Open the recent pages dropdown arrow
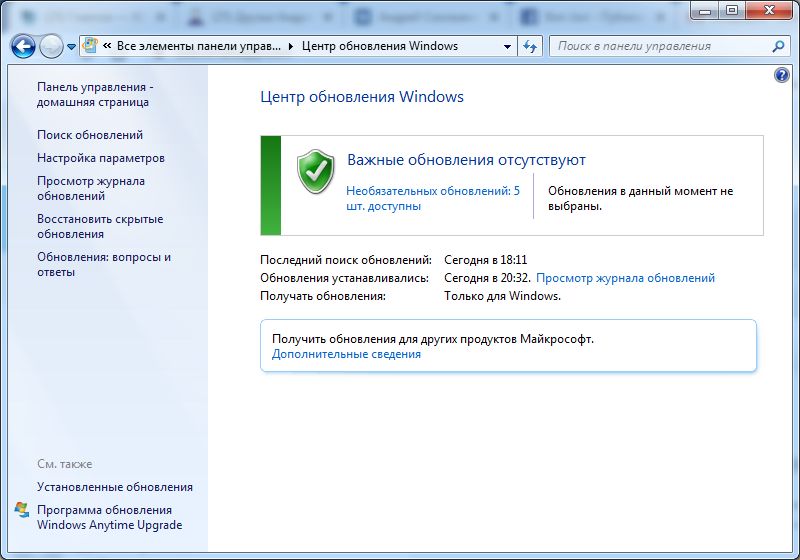800x560 pixels. [71, 47]
